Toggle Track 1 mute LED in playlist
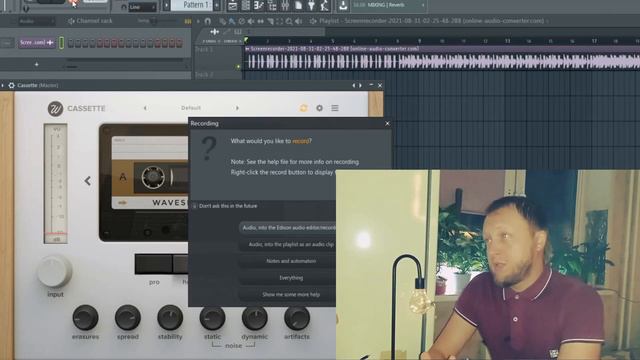 (x=238, y=66)
